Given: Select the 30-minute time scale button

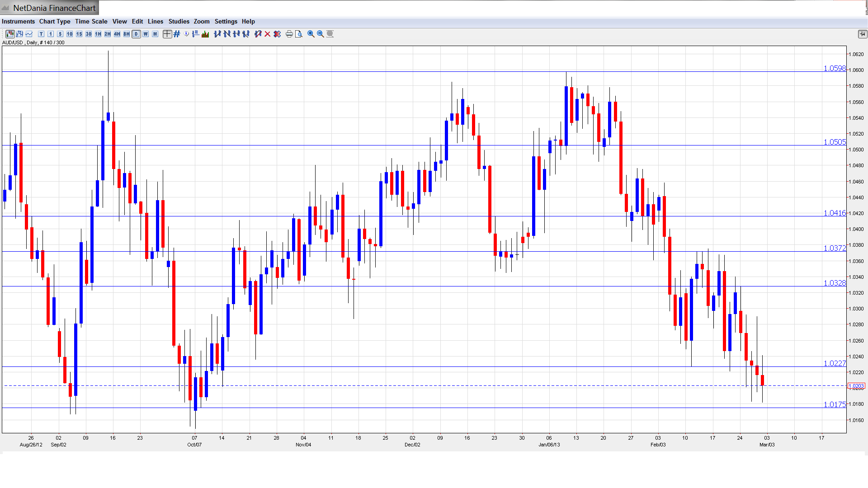Looking at the screenshot, I should pos(89,34).
